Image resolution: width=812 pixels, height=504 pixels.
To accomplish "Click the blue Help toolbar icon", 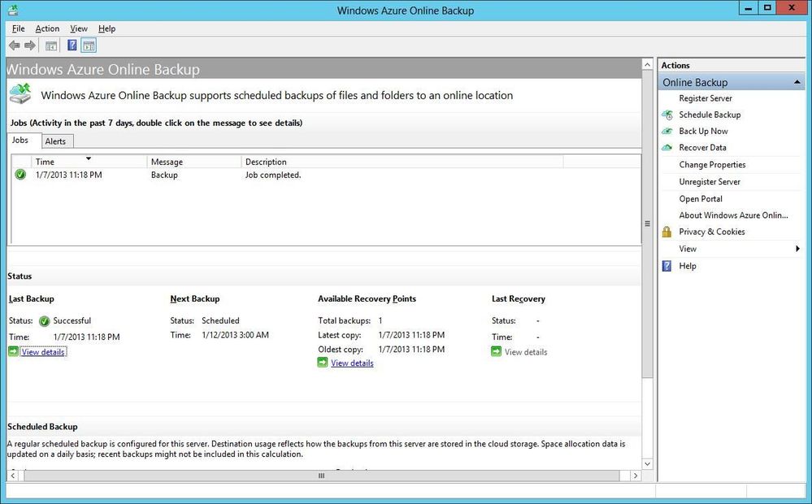I will point(72,46).
